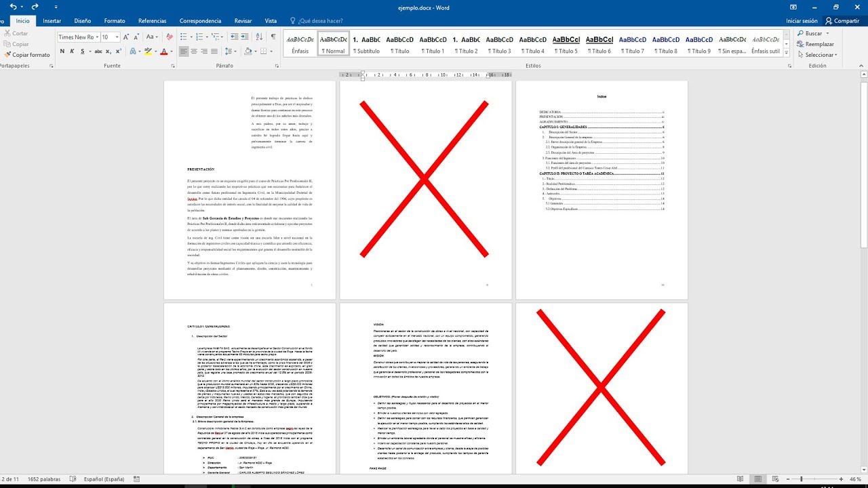Image resolution: width=868 pixels, height=488 pixels.
Task: Open the Times New Roman font dropdown
Action: (x=98, y=37)
